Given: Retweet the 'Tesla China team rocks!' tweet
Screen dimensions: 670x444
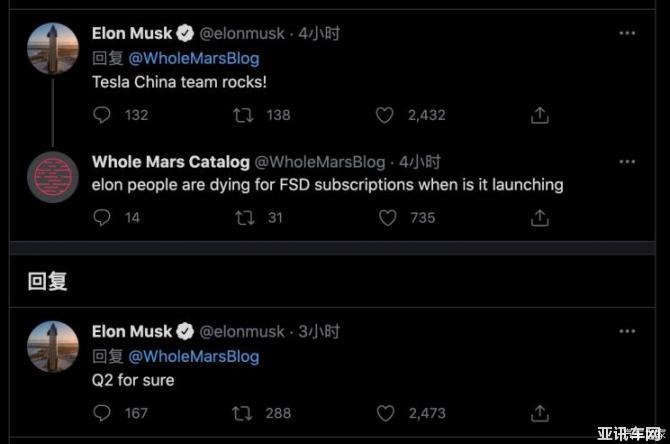Looking at the screenshot, I should [x=243, y=115].
